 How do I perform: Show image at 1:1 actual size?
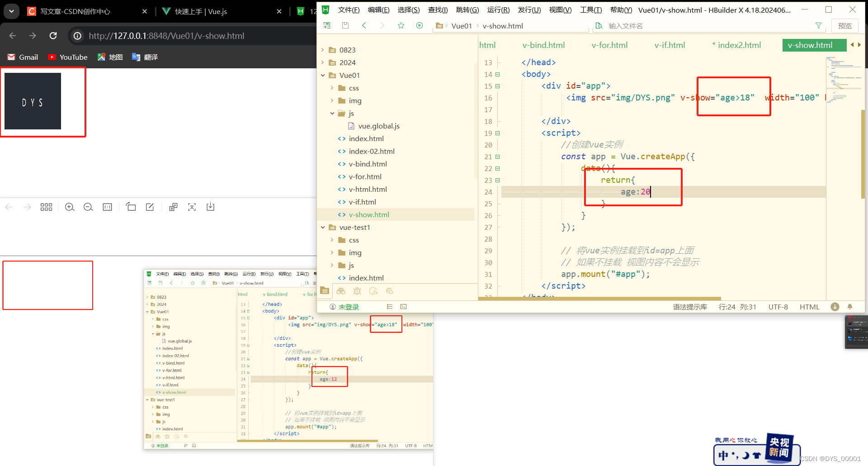(x=107, y=207)
